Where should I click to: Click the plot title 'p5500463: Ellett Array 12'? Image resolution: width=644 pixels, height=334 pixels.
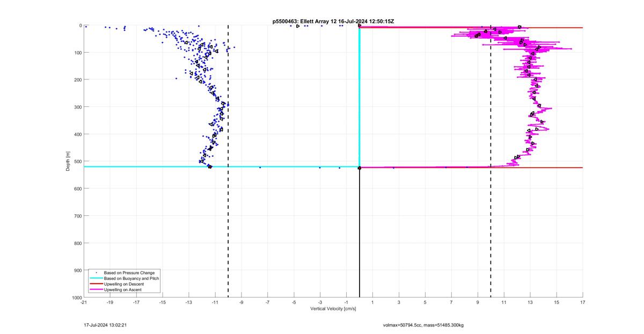click(x=304, y=21)
